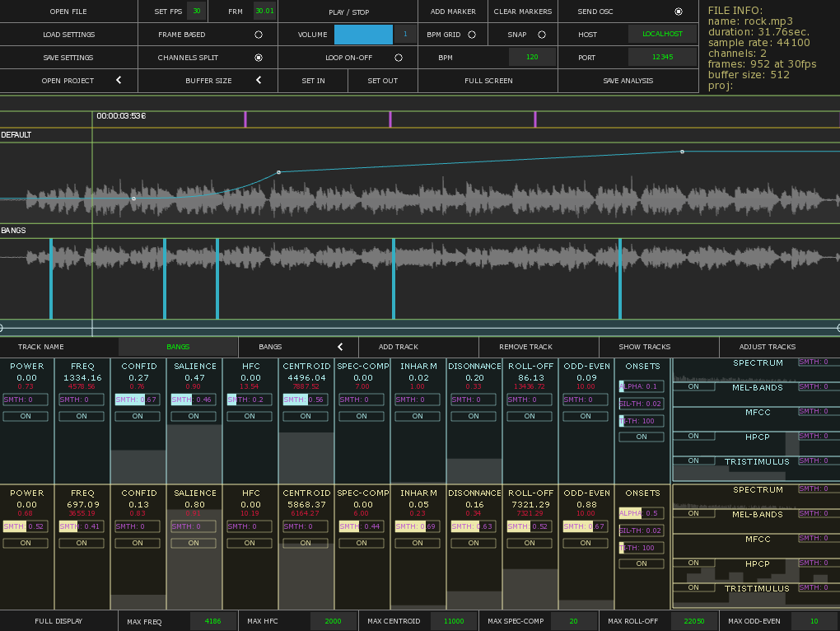Image resolution: width=840 pixels, height=631 pixels.
Task: Click Play / Stop
Action: tap(348, 12)
